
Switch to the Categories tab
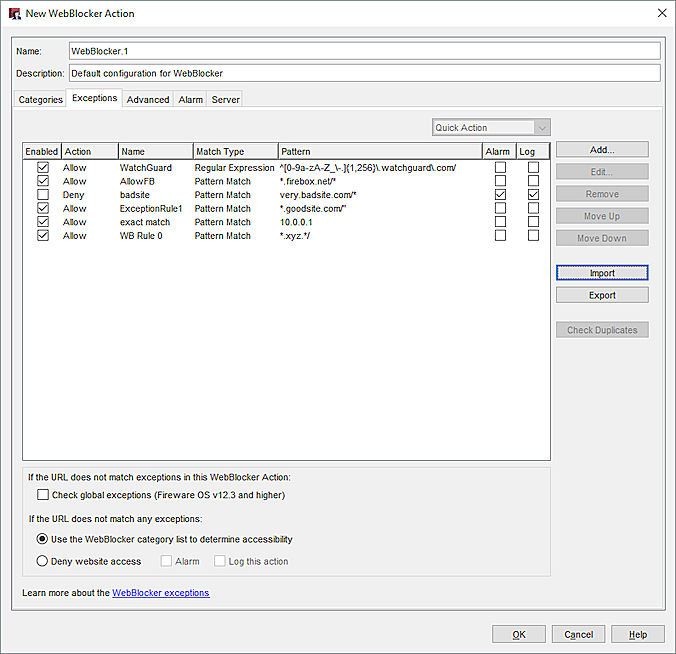(x=41, y=99)
